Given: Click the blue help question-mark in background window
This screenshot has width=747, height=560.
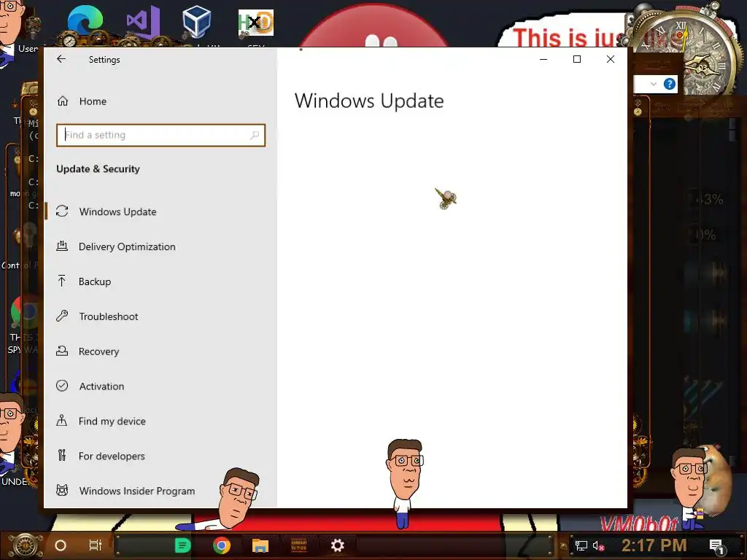Looking at the screenshot, I should coord(670,85).
